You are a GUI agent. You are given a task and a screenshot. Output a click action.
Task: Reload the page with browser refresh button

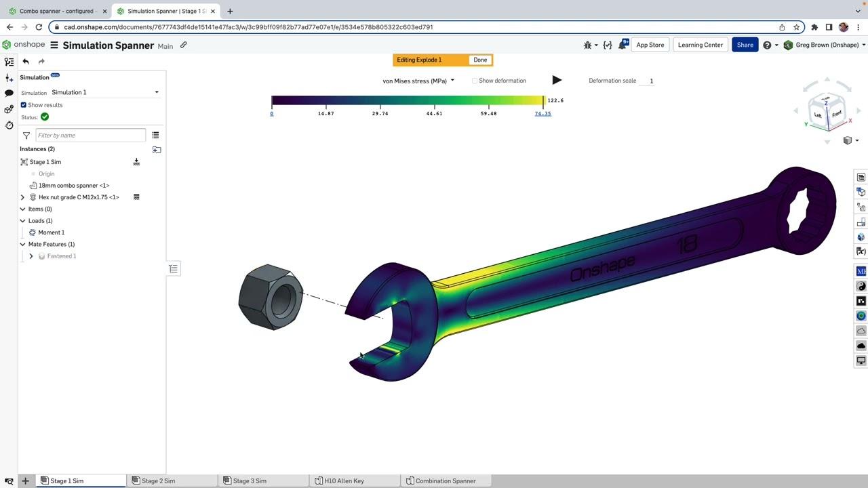click(39, 27)
